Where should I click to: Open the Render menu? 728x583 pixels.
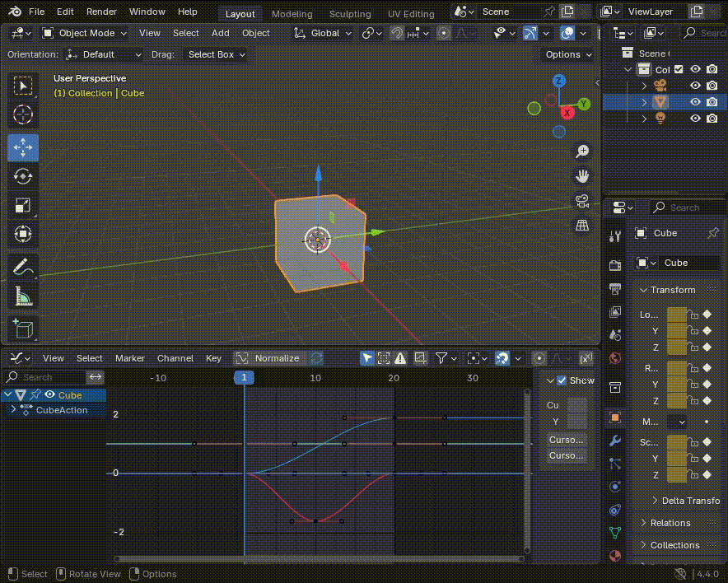tap(101, 12)
